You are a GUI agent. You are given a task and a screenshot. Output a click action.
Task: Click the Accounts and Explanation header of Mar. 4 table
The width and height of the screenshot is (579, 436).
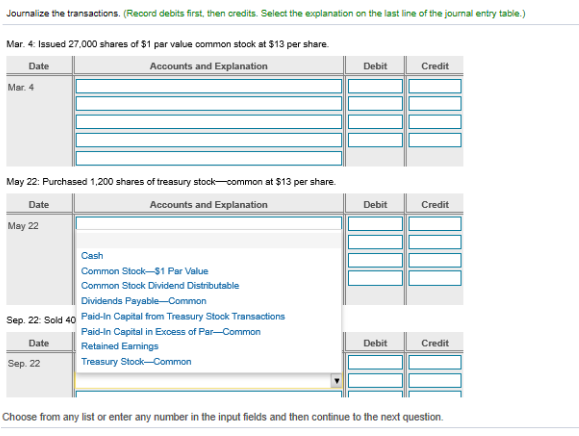pyautogui.click(x=209, y=66)
